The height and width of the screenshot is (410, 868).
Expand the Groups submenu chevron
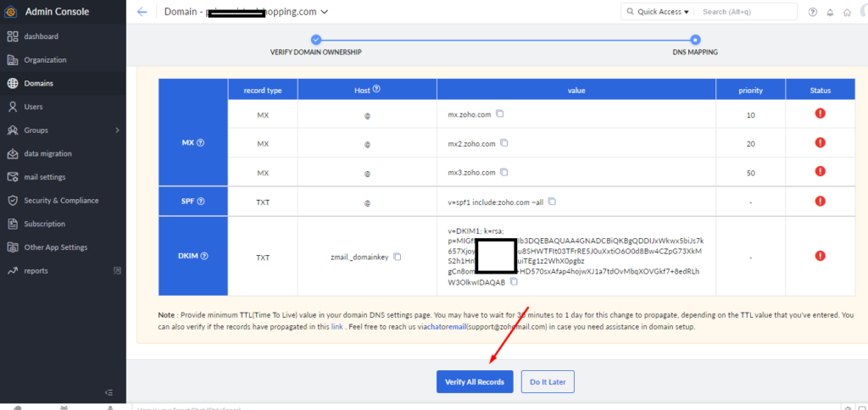click(117, 130)
